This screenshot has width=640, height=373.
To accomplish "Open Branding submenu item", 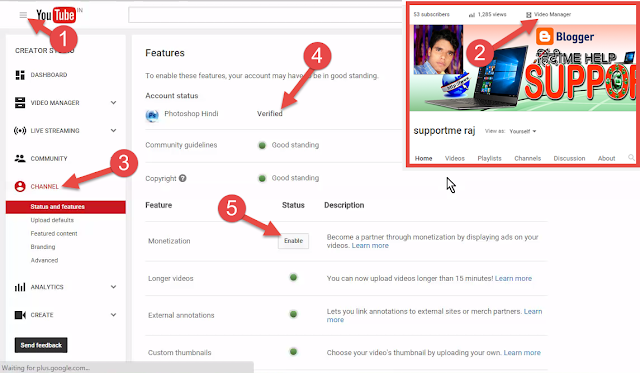I will point(43,247).
